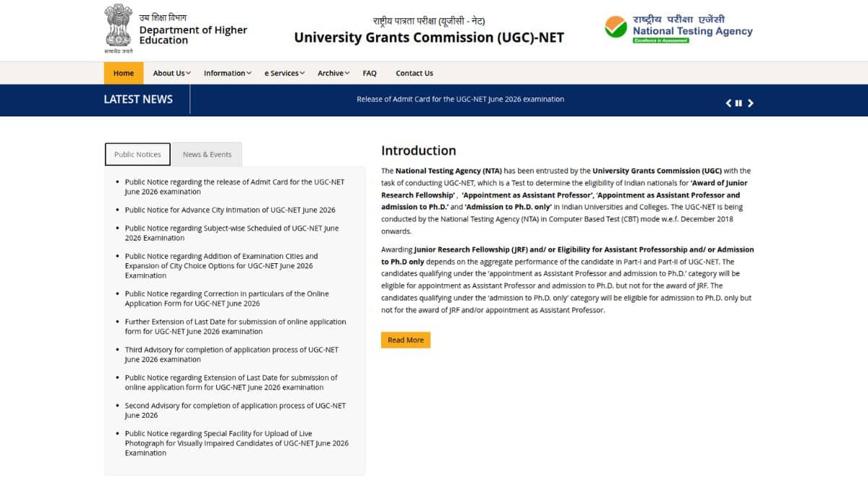
Task: Open notice regarding Correction in particulars
Action: click(x=226, y=299)
